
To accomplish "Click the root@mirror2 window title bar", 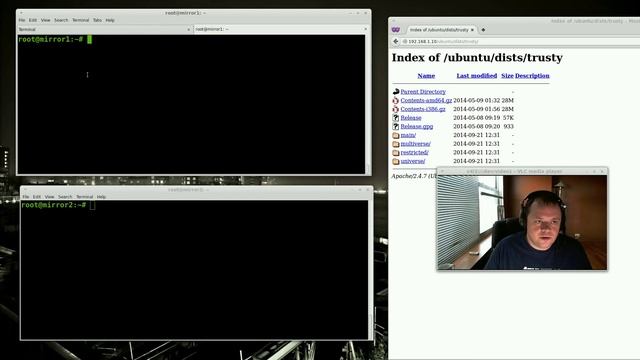I will point(196,190).
